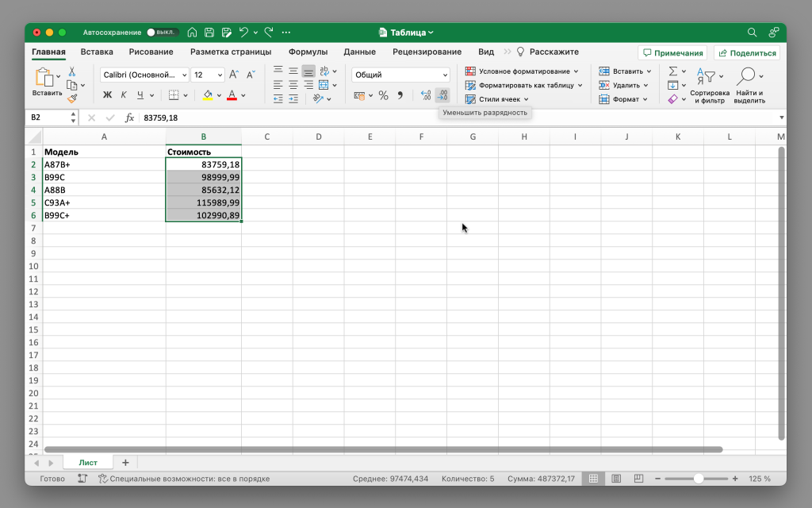Viewport: 812px width, 508px height.
Task: Click the Merge and Center cells icon
Action: click(324, 84)
